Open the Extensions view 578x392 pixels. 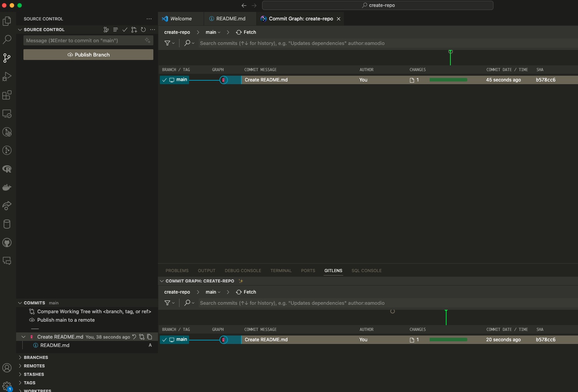7,95
